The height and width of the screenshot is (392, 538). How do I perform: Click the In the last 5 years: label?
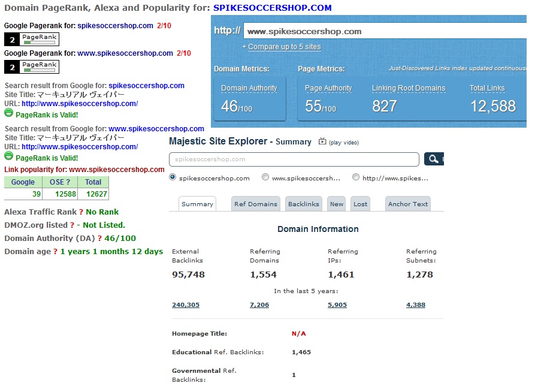306,291
